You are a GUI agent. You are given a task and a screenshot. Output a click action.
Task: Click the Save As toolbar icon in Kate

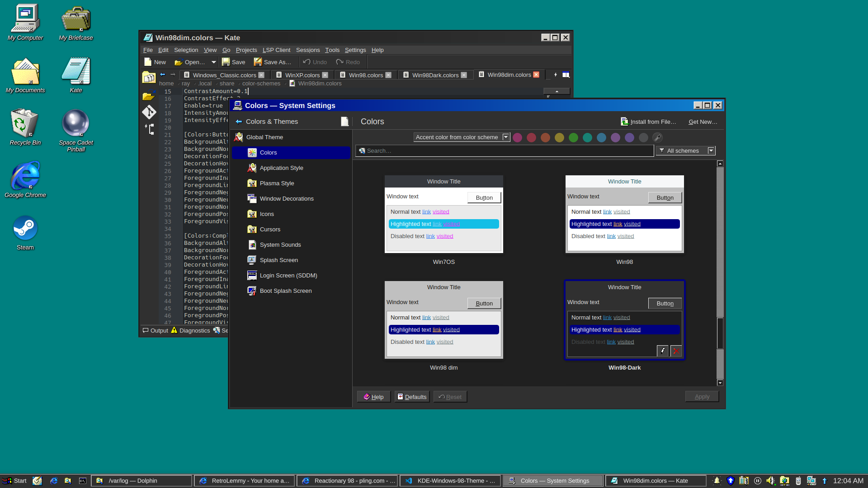point(258,62)
